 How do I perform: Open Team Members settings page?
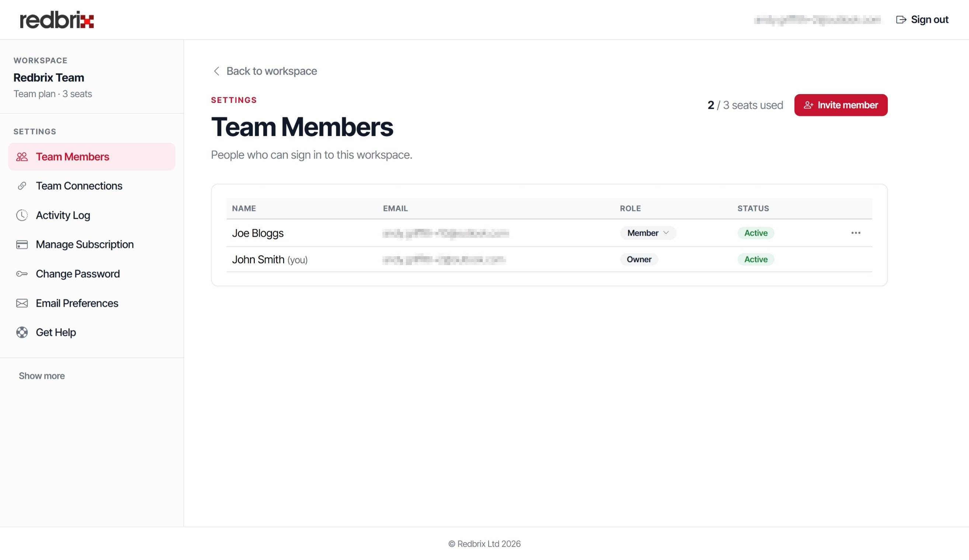91,156
